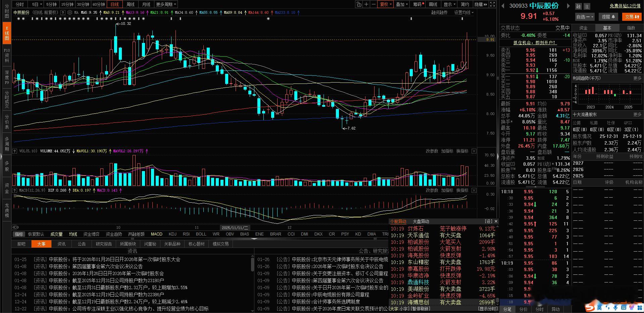Open 龙虎榜 in the left sidebar
Viewport: 644px width, 313px height.
(7, 210)
